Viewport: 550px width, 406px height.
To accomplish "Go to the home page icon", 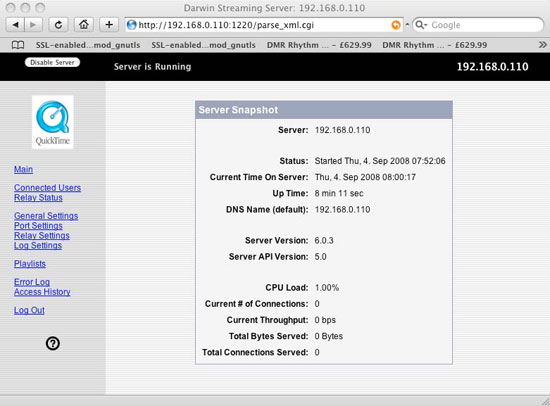I will pos(83,25).
